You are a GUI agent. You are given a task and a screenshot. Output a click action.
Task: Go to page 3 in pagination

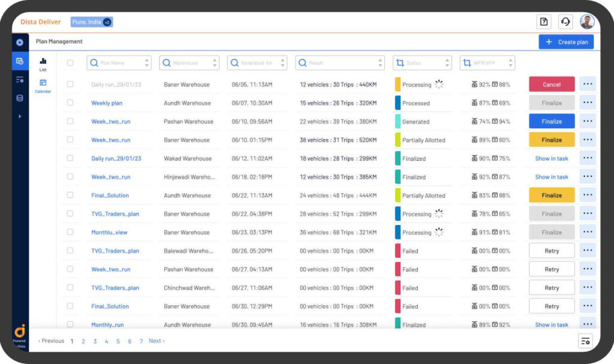94,341
